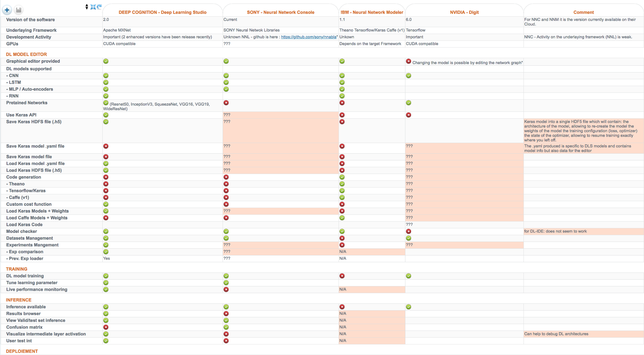Click green check for LSTM under Sony
This screenshot has height=355, width=644.
(226, 82)
